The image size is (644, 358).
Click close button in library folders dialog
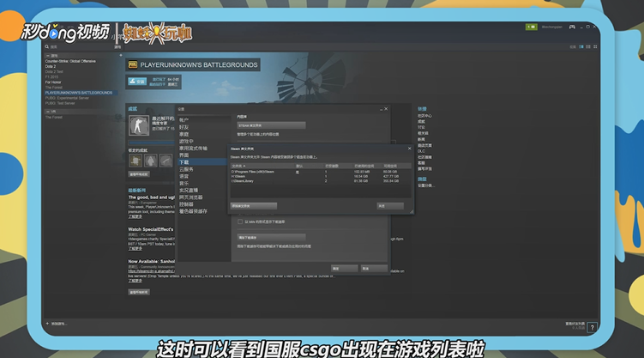[390, 206]
